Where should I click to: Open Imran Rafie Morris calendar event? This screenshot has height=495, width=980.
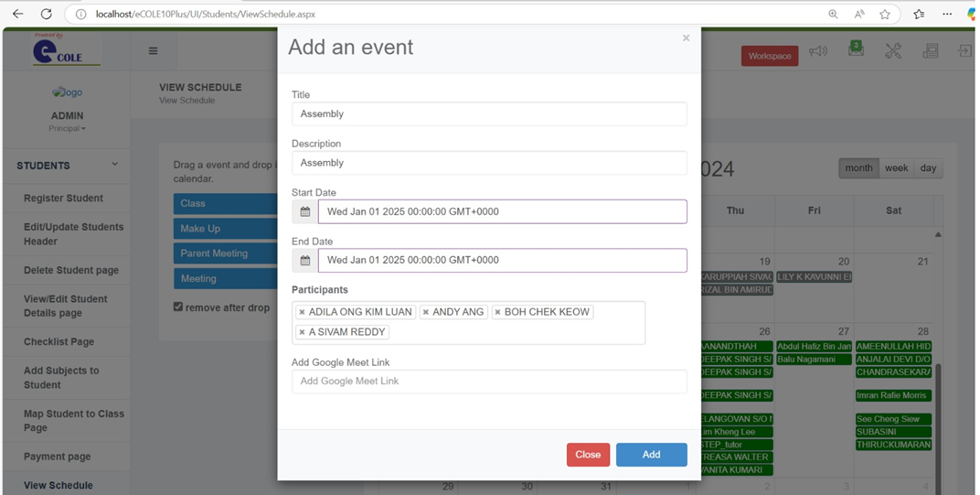pyautogui.click(x=894, y=395)
